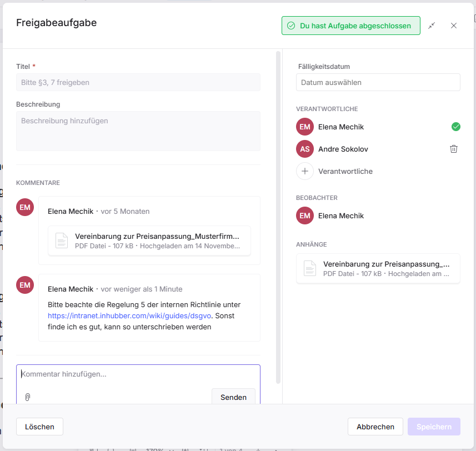Click the Beschreibung hinzufügen text area
The width and height of the screenshot is (476, 451).
[138, 131]
